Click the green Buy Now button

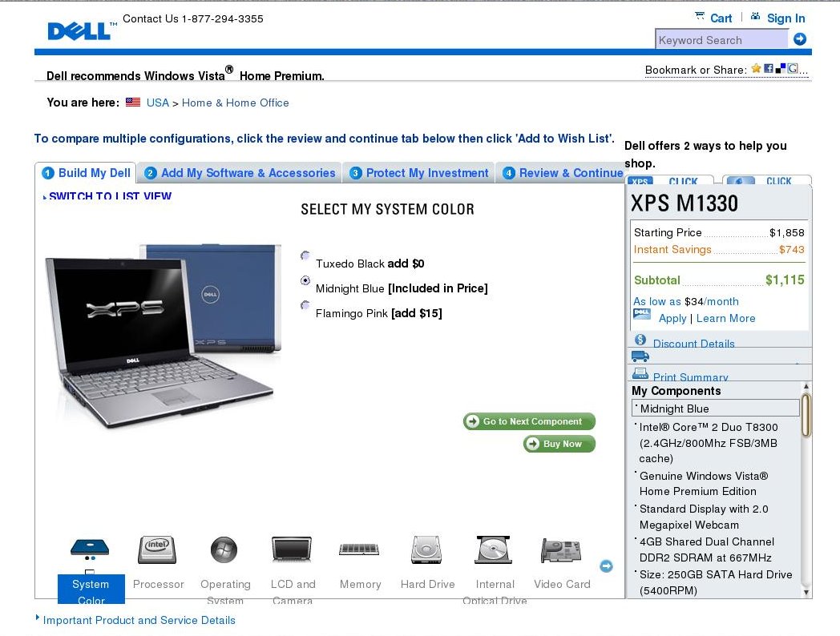click(559, 444)
